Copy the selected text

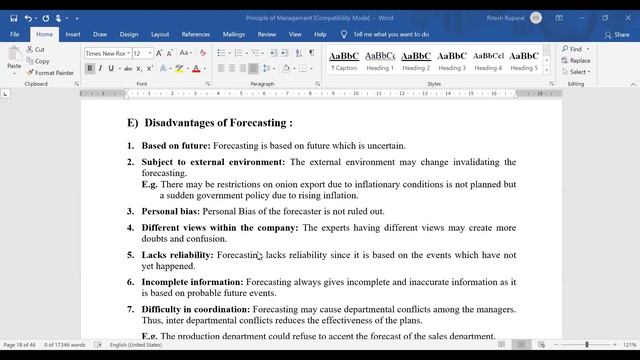point(38,61)
